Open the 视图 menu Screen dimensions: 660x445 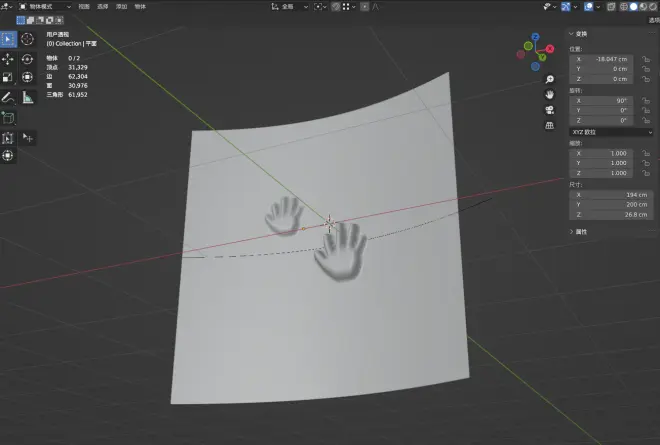[84, 6]
